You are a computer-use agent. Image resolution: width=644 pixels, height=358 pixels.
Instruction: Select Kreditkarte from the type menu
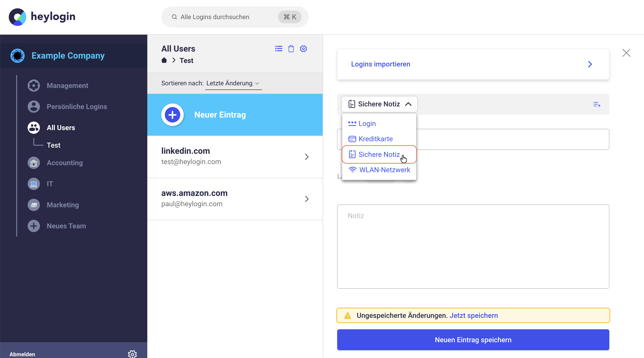375,139
